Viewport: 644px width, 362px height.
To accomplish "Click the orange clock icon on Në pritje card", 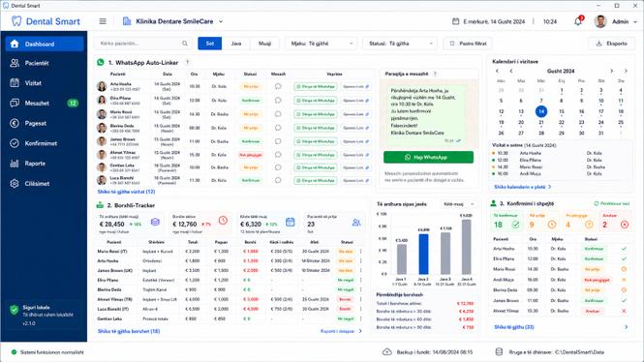I will (552, 225).
